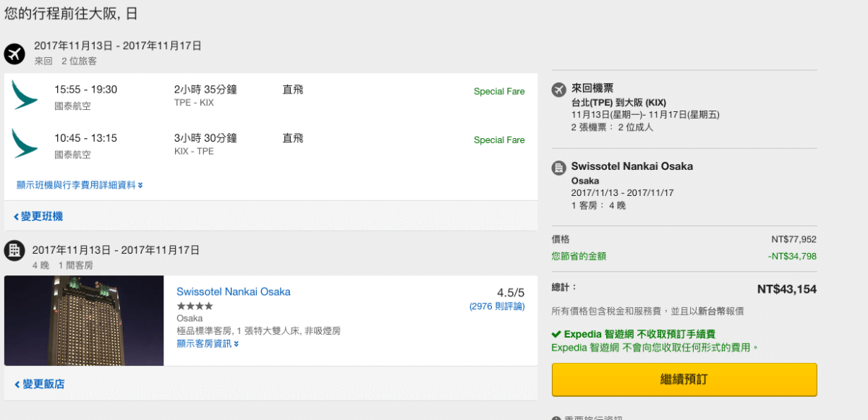Click the total price NT$43,154
The height and width of the screenshot is (420, 868).
click(787, 289)
